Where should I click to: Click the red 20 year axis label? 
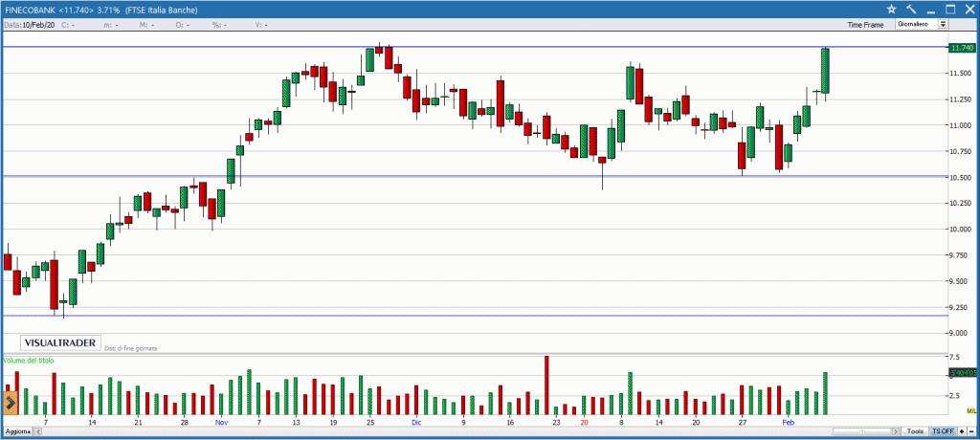tap(585, 423)
